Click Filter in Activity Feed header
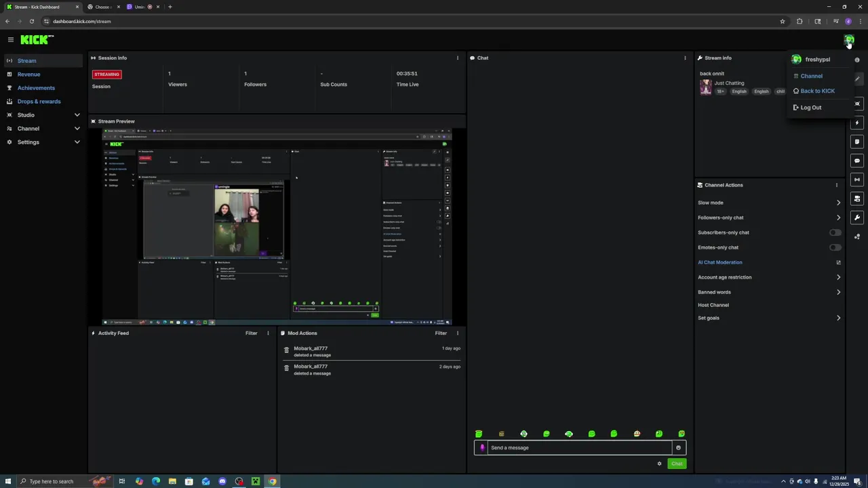This screenshot has width=868, height=488. click(x=251, y=333)
